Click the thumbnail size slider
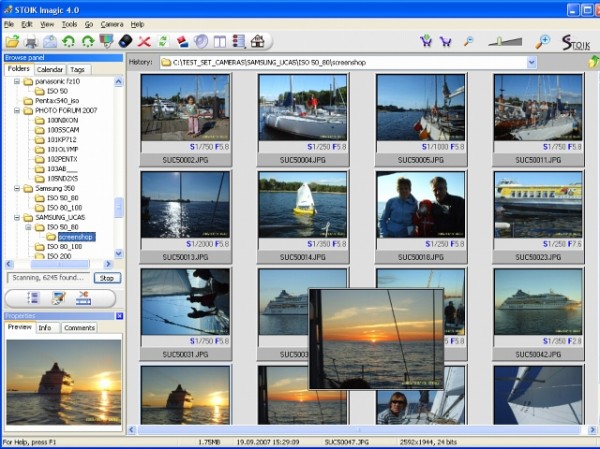Viewport: 600px width, 449px height. [x=505, y=42]
